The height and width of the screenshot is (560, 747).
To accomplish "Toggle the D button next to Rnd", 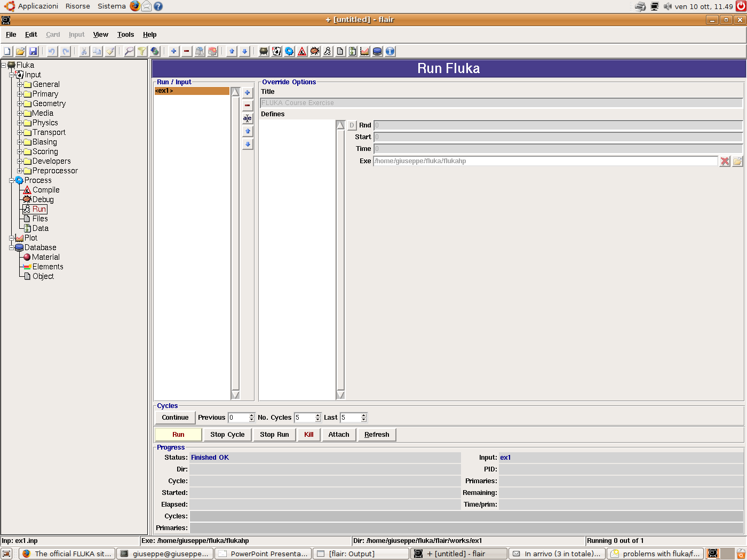I will pyautogui.click(x=352, y=125).
